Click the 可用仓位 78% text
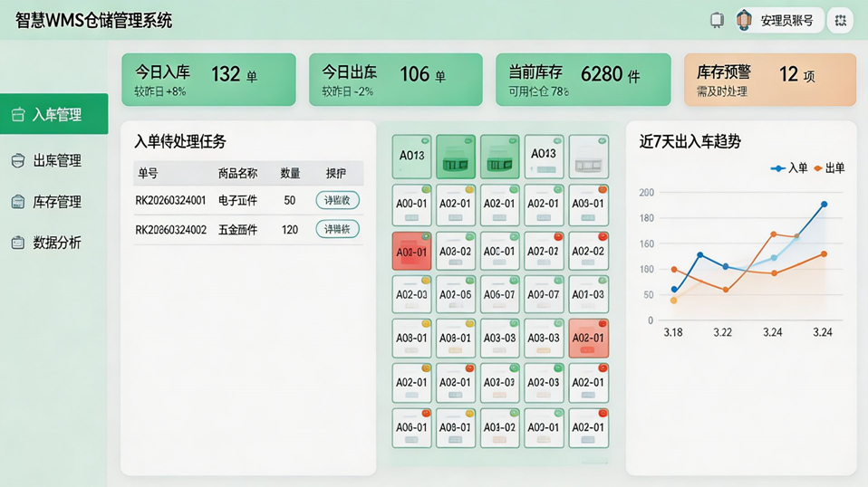Viewport: 868px width, 487px height. pos(538,91)
